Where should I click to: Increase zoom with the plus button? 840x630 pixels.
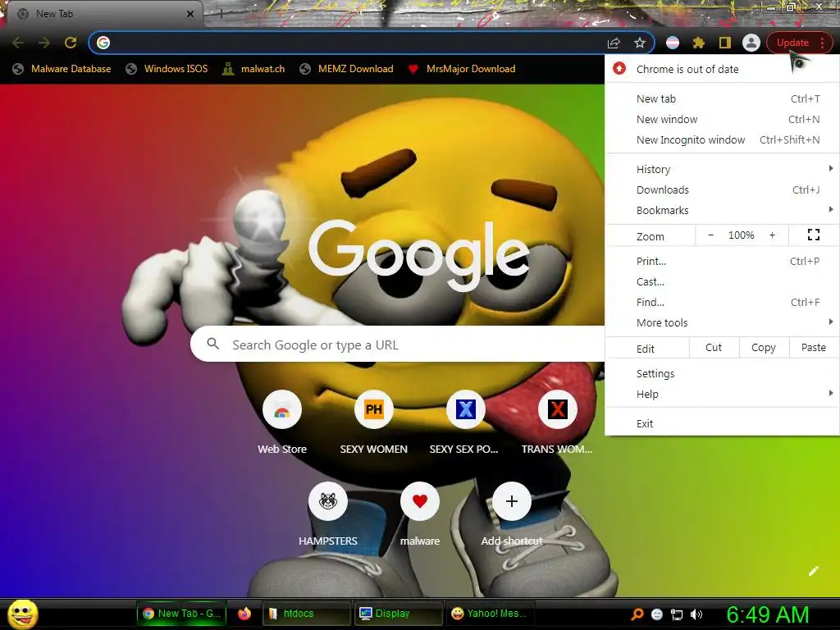point(772,235)
